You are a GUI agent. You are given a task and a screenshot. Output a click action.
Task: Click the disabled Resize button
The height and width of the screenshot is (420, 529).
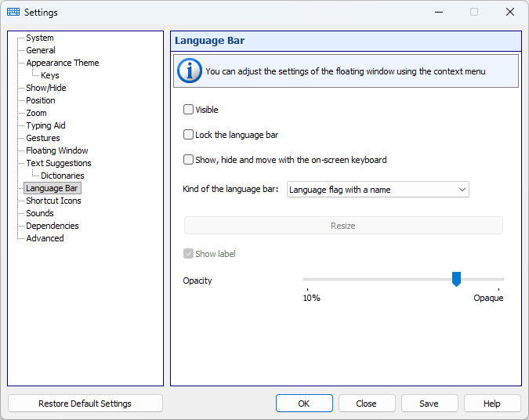point(343,226)
